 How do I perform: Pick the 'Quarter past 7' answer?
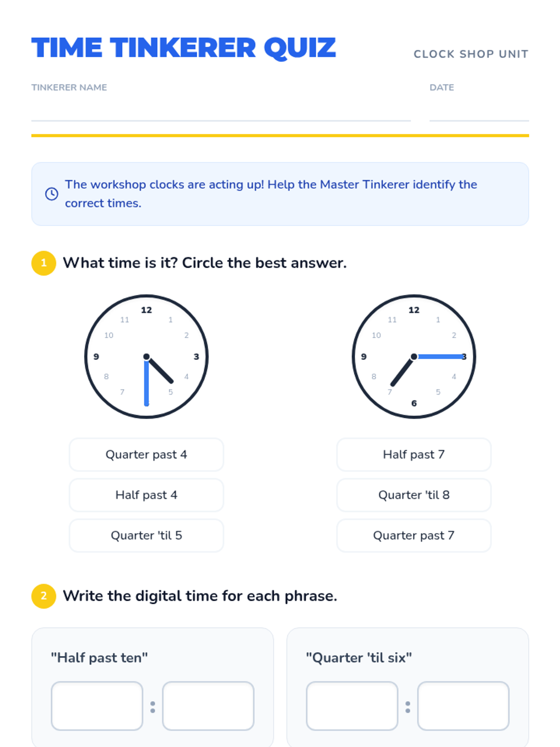[x=414, y=536]
